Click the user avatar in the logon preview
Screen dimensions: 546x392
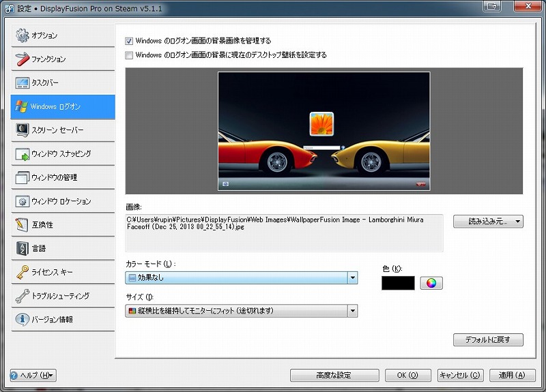[x=321, y=124]
